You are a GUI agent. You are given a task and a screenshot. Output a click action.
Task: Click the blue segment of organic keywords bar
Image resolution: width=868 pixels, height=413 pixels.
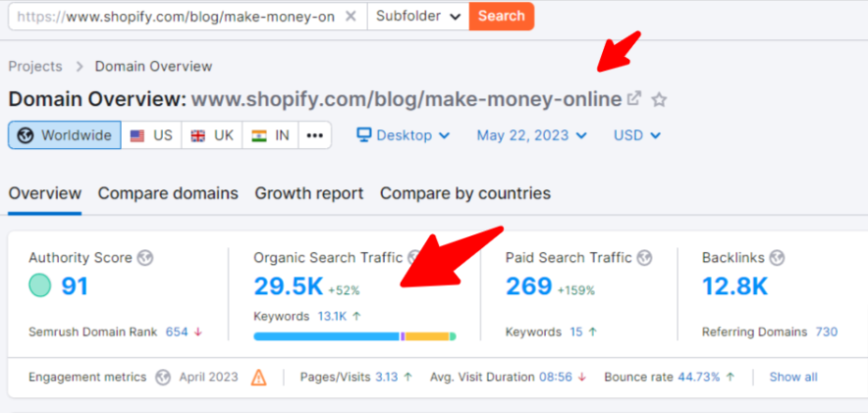pyautogui.click(x=327, y=336)
